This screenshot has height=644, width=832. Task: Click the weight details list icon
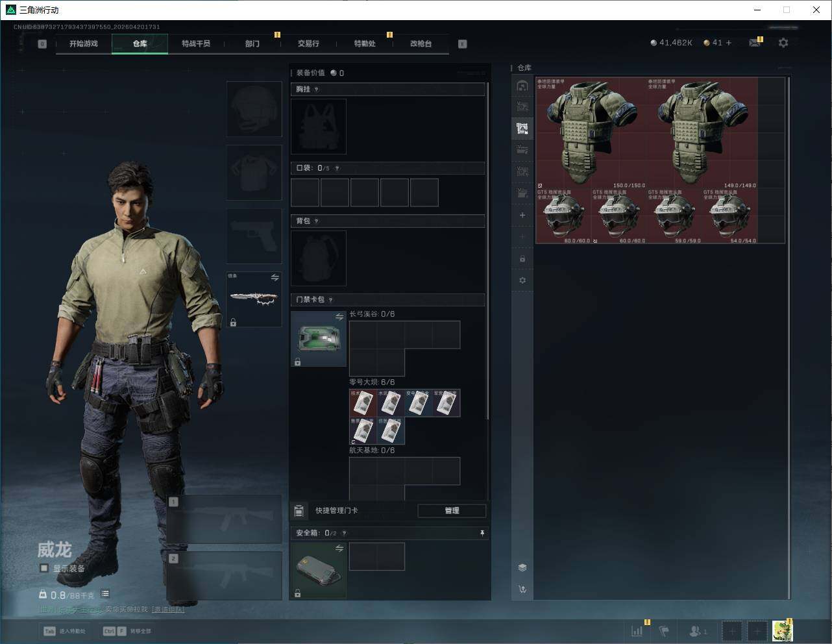pos(105,594)
